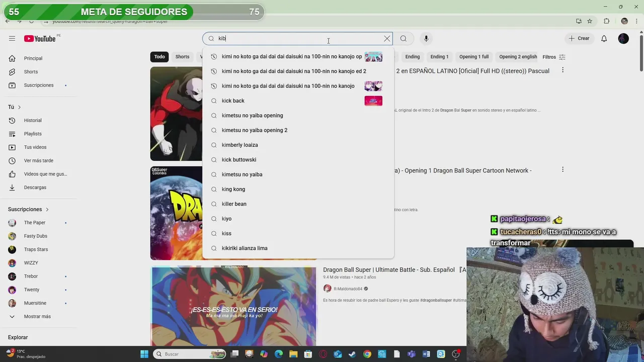Open Suscripciones in the sidebar

pos(38,85)
